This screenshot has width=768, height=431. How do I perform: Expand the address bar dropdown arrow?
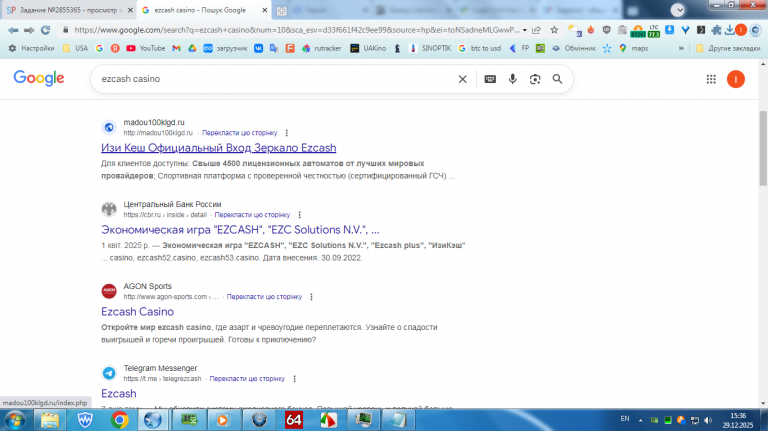[525, 30]
